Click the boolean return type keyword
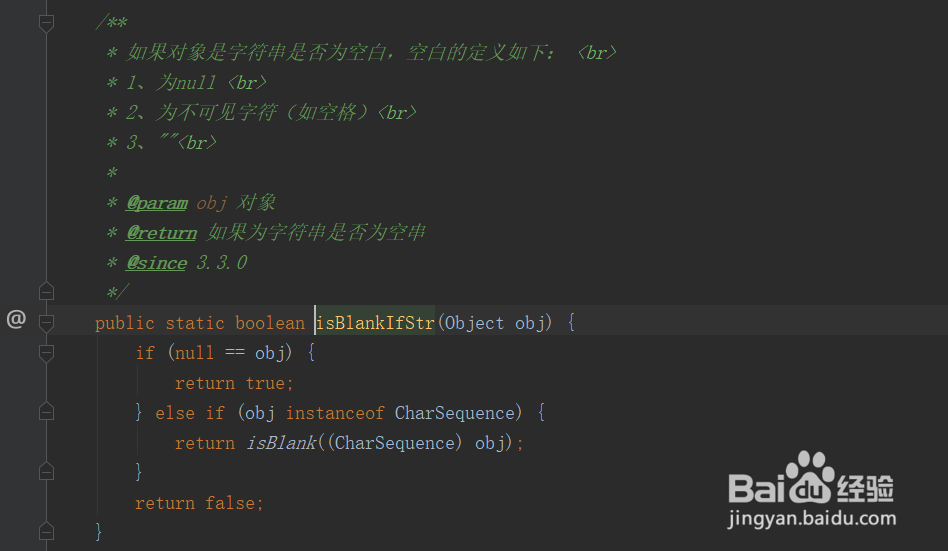Viewport: 948px width, 551px height. click(x=270, y=323)
